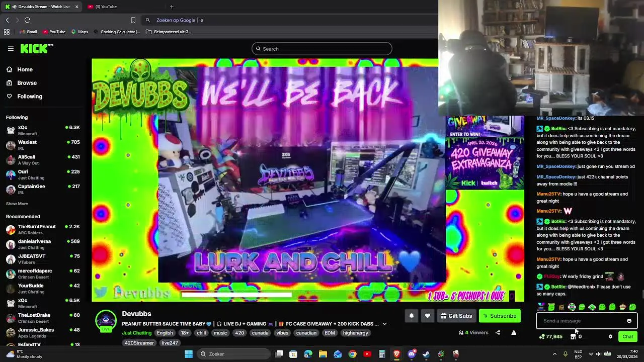Open YouTube bookmark in bookmarks bar
Screen dimensions: 644x362
coord(54,32)
